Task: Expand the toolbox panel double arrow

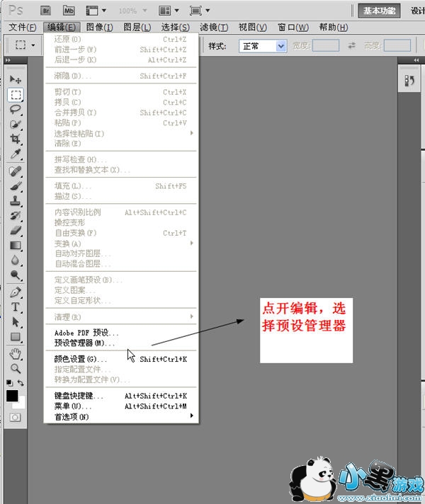Action: point(8,60)
